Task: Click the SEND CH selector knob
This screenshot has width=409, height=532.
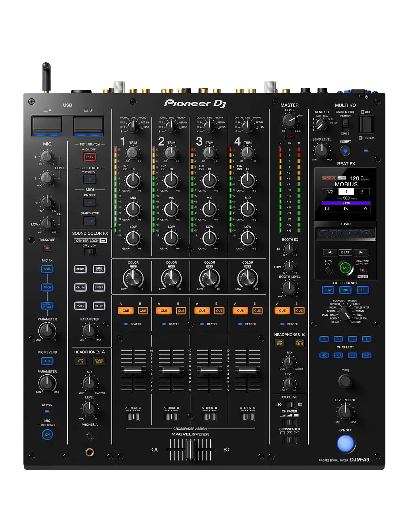Action: point(322,125)
